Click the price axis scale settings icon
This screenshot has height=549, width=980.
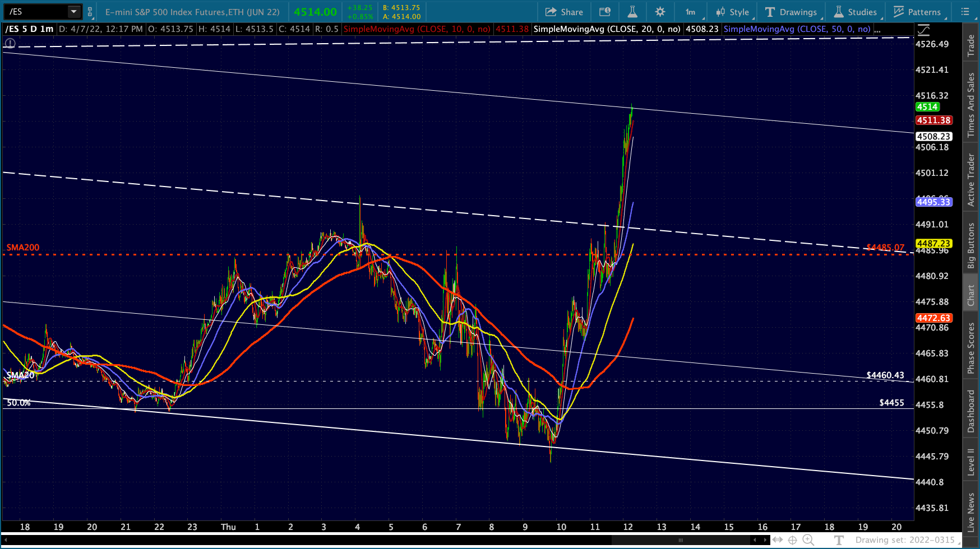tap(923, 29)
